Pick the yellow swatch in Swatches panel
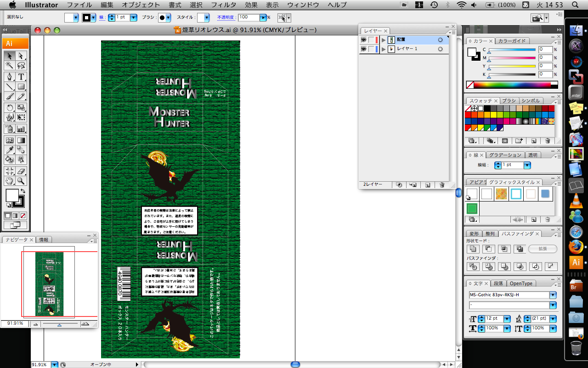Viewport: 588px width, 368px height. (493, 115)
